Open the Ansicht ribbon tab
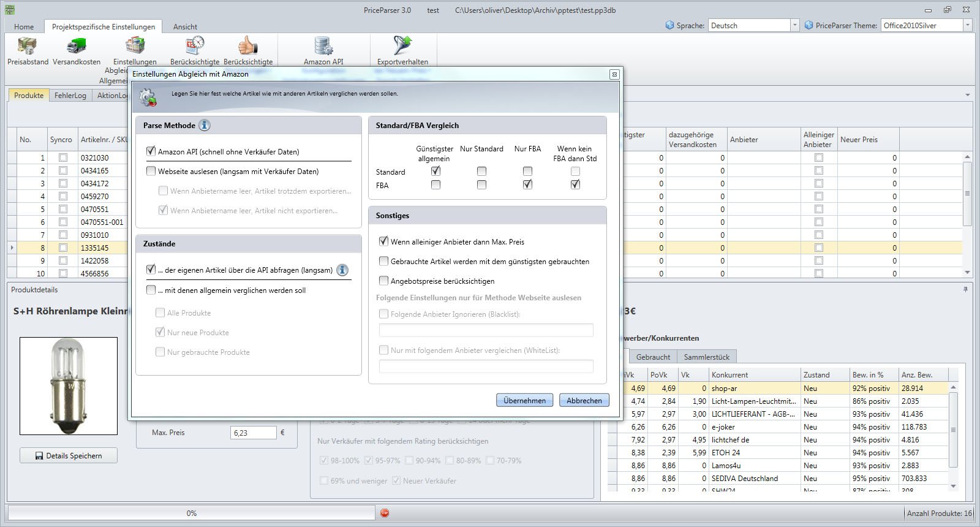The width and height of the screenshot is (980, 527). pos(185,26)
